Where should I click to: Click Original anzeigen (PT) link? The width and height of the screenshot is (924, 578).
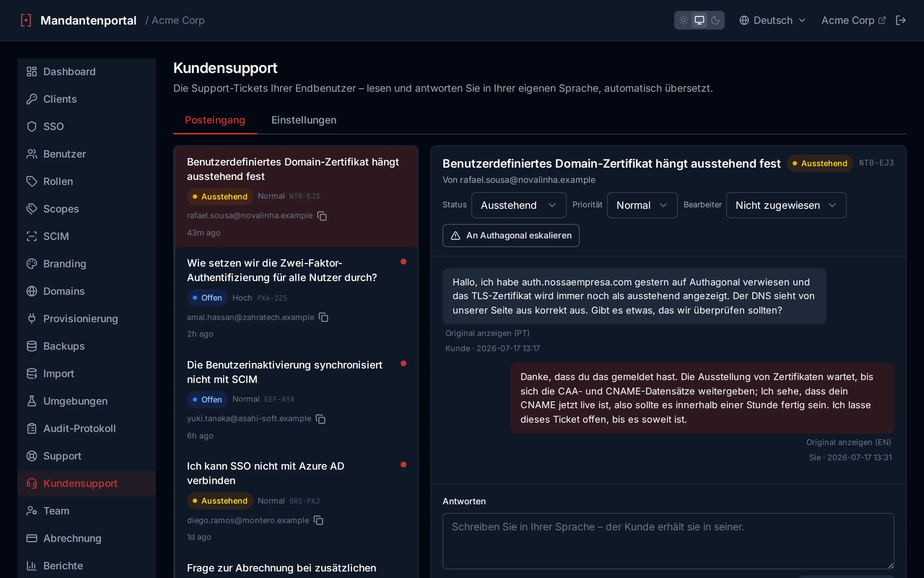[x=487, y=333]
